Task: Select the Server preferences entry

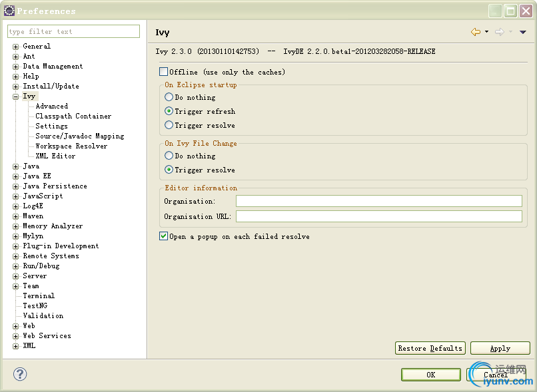Action: pyautogui.click(x=35, y=276)
